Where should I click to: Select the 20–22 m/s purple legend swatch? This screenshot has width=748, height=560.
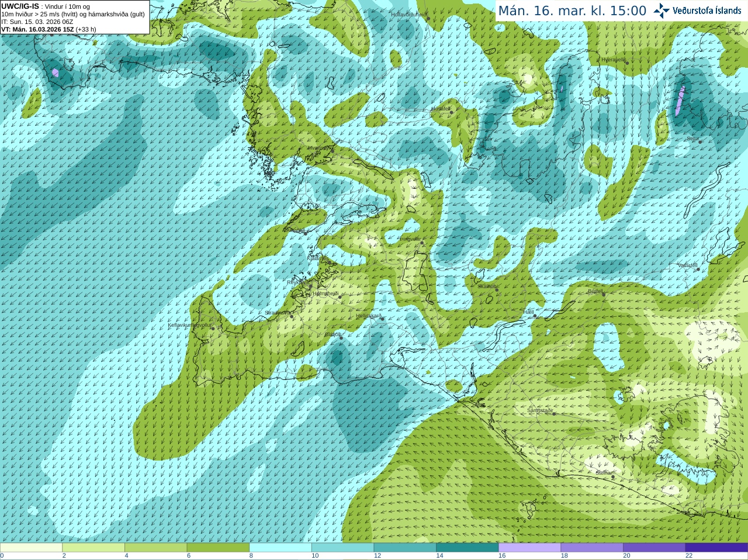click(654, 548)
